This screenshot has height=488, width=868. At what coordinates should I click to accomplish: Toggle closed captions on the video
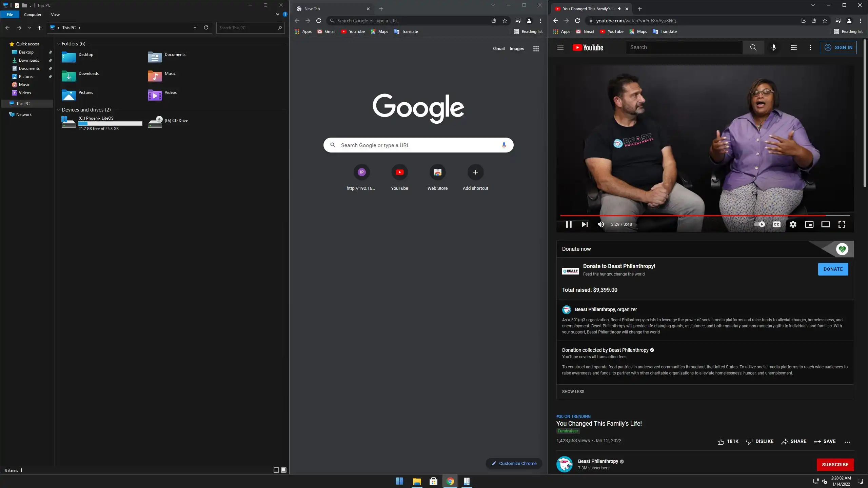pos(776,224)
